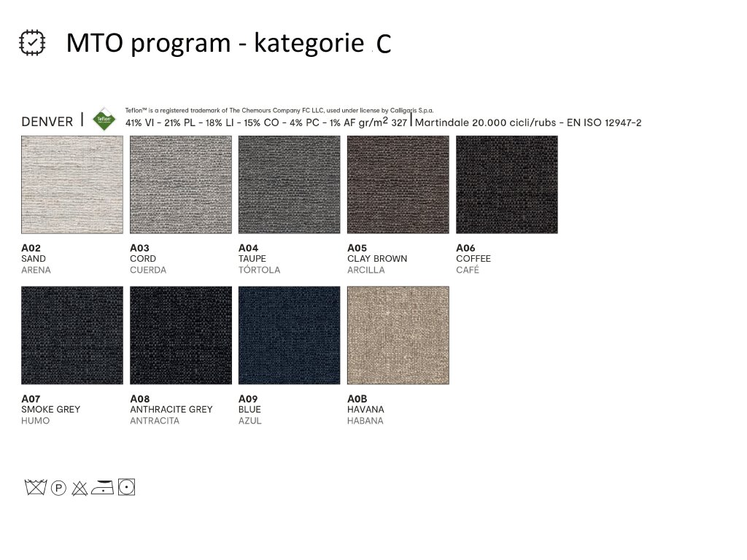Image resolution: width=747 pixels, height=560 pixels.
Task: Click the CLAY BROWN color name
Action: point(377,259)
